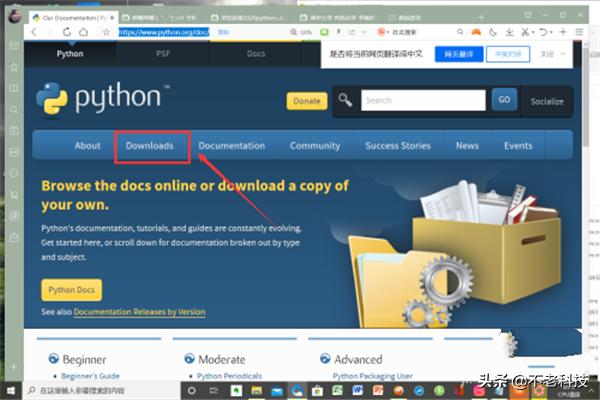Viewport: 600px width, 400px height.
Task: Click plus icon in browser toolbar
Action: 562,32
